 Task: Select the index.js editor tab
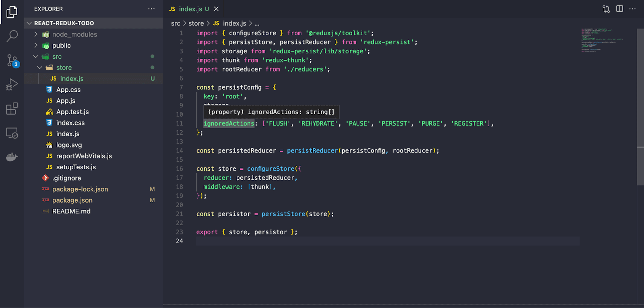[x=194, y=9]
